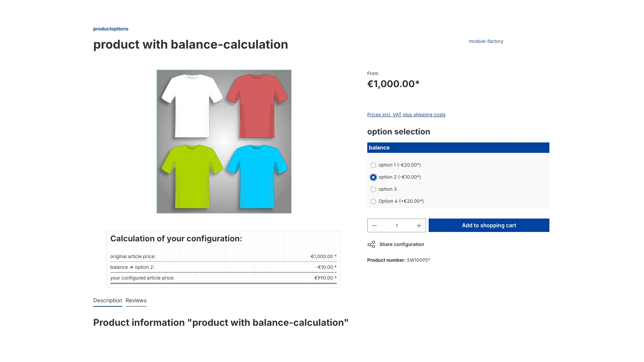Open the productoptions breadcrumb link
Viewport: 644px width, 362px height.
click(111, 29)
